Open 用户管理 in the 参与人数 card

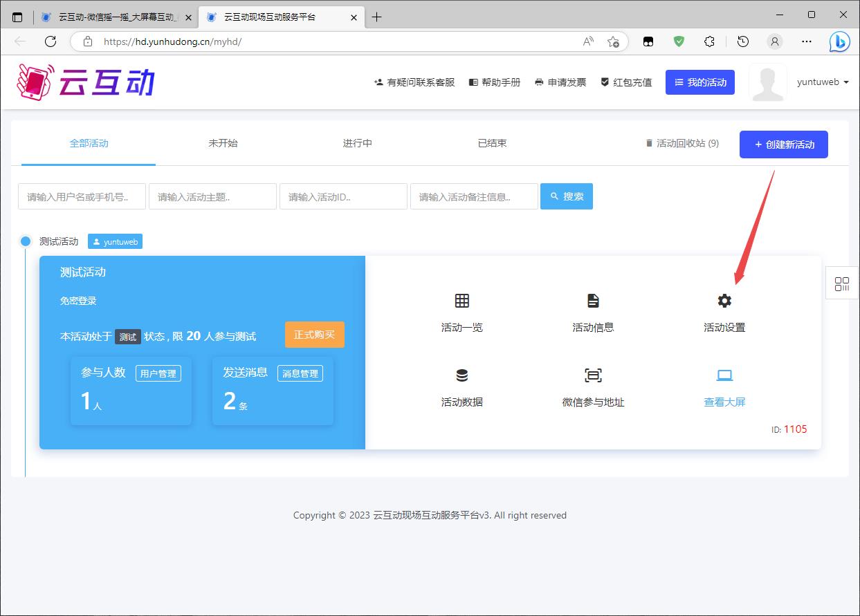[x=158, y=373]
